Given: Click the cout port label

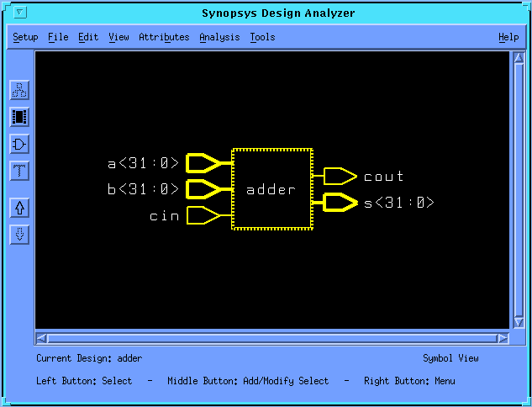Looking at the screenshot, I should [384, 177].
